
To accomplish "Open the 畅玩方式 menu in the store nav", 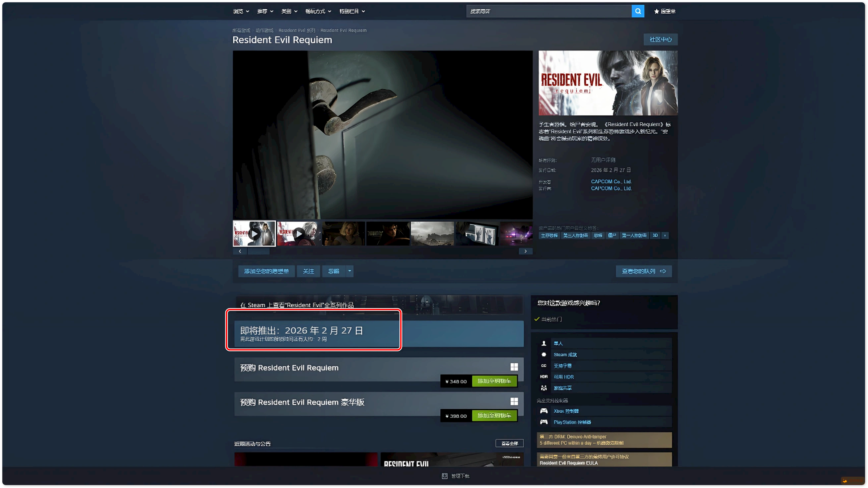I will pos(318,12).
